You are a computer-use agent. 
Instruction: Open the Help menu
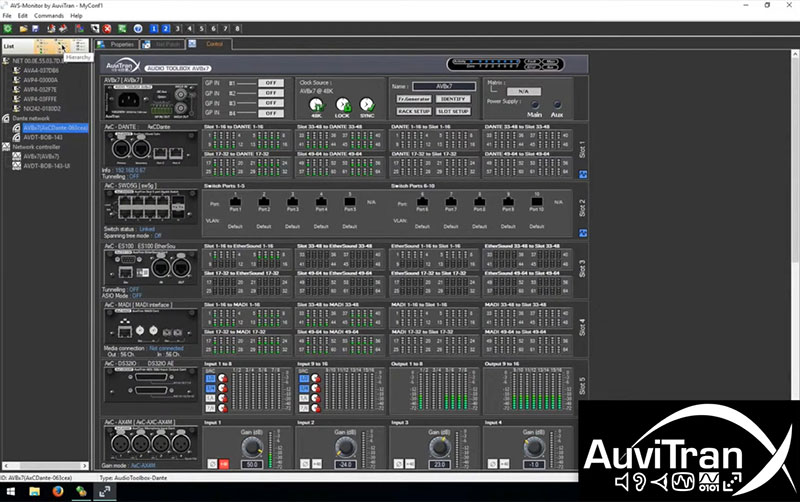click(x=77, y=16)
